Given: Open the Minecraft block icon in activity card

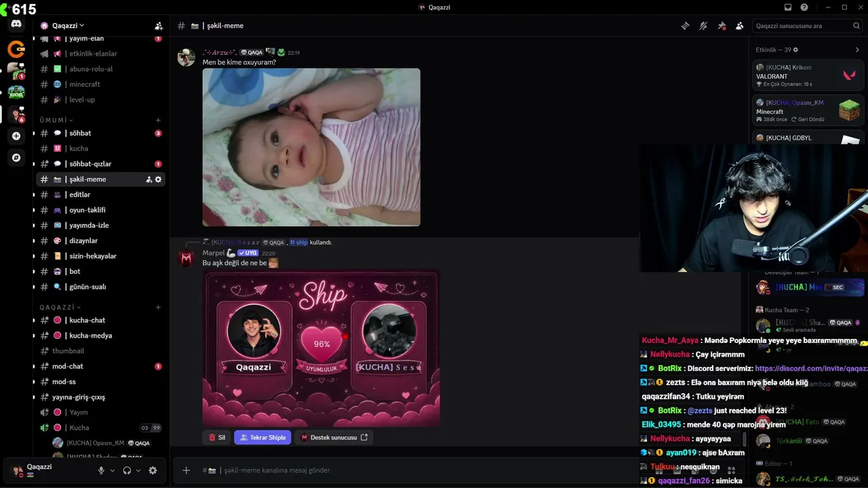Looking at the screenshot, I should (x=849, y=110).
